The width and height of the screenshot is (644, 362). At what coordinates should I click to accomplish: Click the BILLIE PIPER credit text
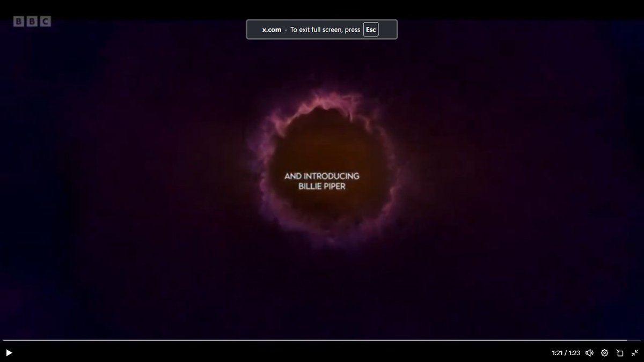pyautogui.click(x=322, y=187)
